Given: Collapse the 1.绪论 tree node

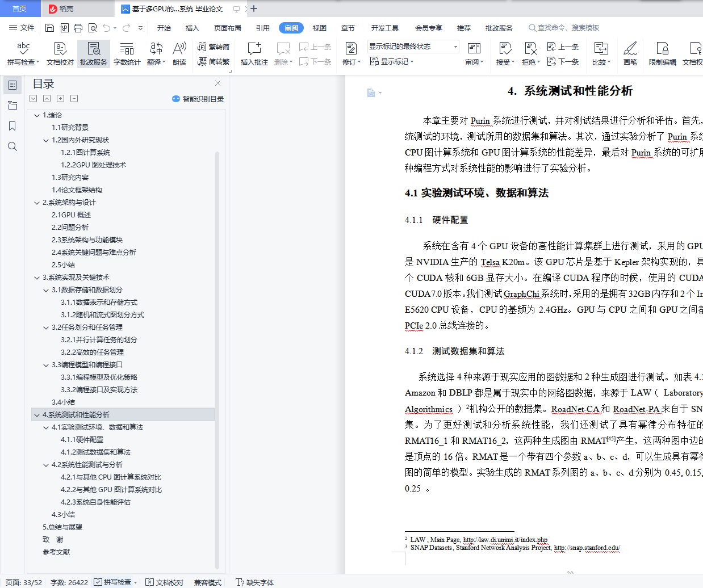Looking at the screenshot, I should tap(37, 115).
